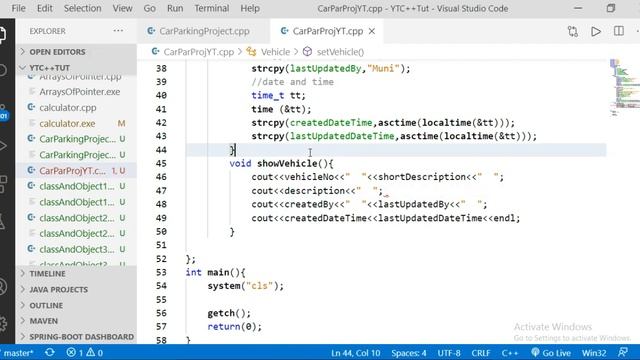This screenshot has height=360, width=640.
Task: Change encoding via UTF-8
Action: 449,353
